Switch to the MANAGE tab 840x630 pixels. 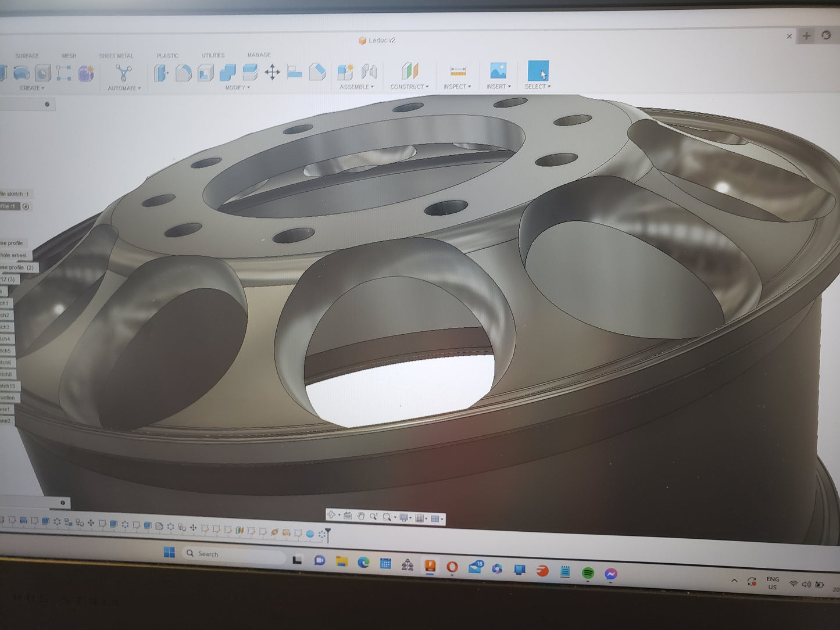coord(259,55)
